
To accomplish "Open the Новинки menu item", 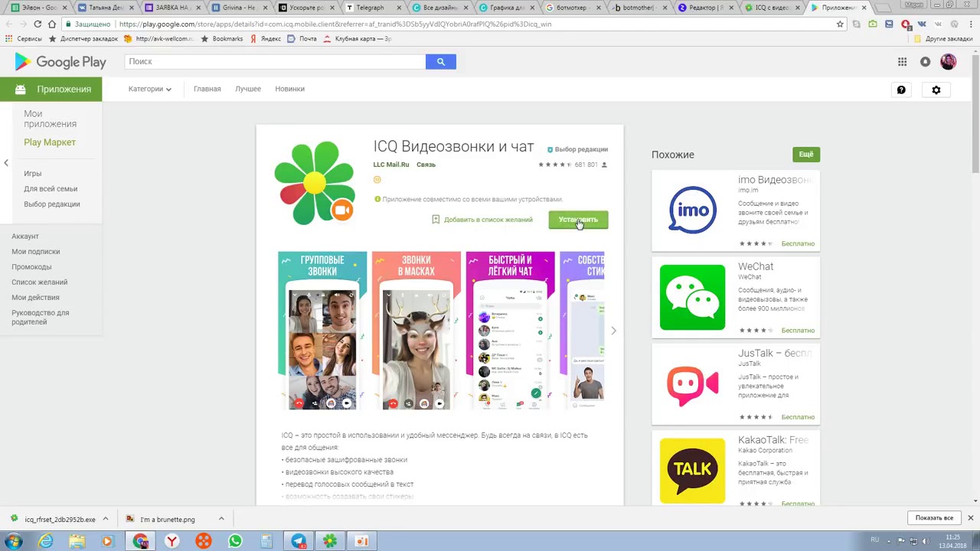I will [289, 89].
